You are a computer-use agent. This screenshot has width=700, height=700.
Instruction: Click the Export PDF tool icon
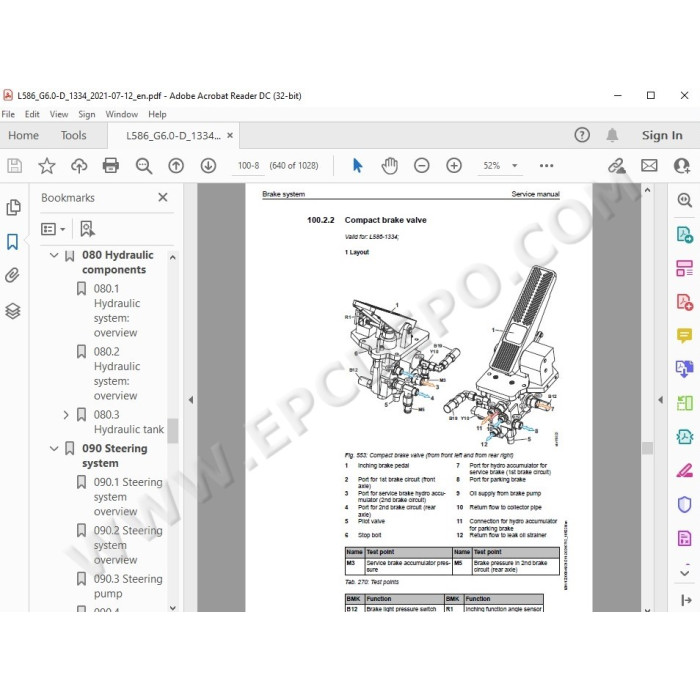684,234
